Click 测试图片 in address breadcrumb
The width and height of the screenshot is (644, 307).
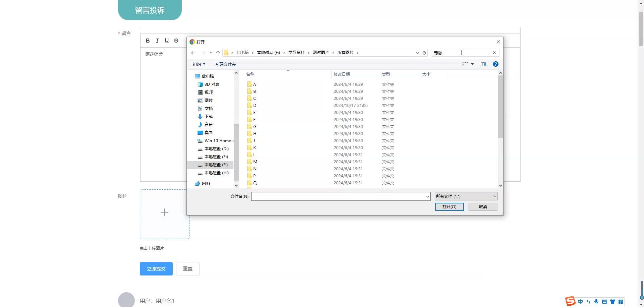click(321, 53)
